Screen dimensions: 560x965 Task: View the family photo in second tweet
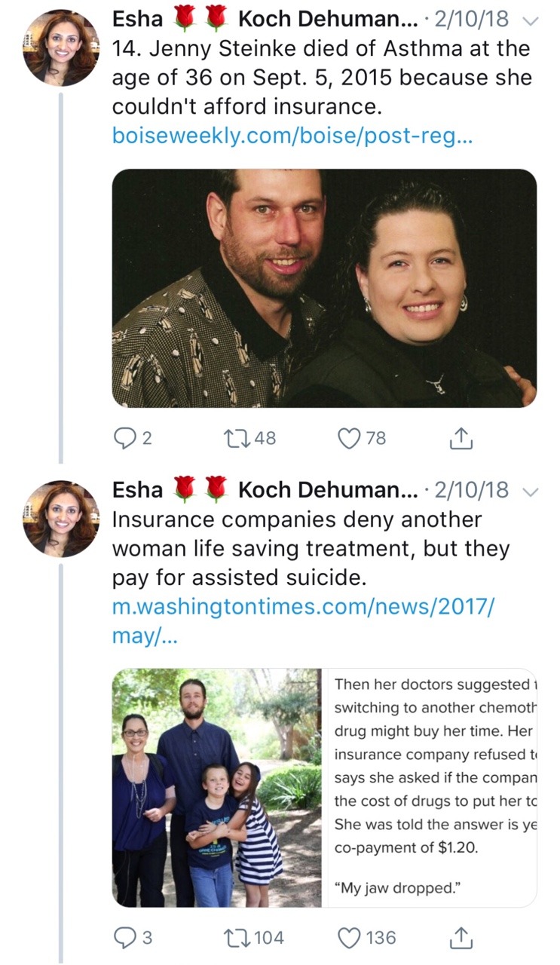[x=217, y=787]
